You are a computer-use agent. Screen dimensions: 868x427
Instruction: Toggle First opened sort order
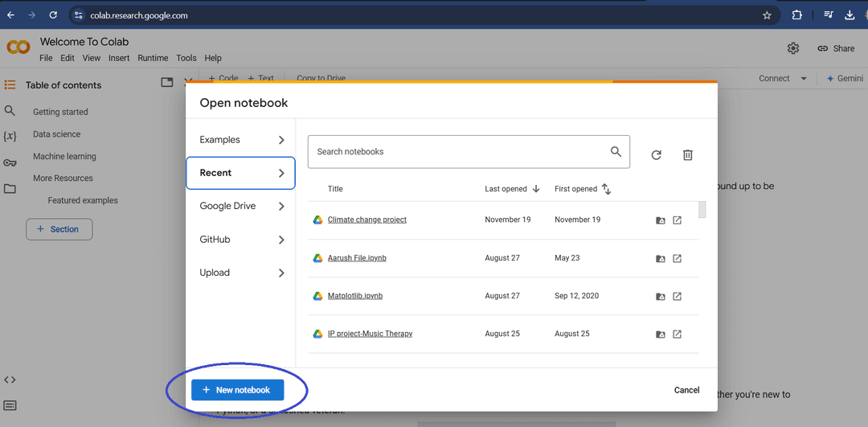[x=606, y=189]
